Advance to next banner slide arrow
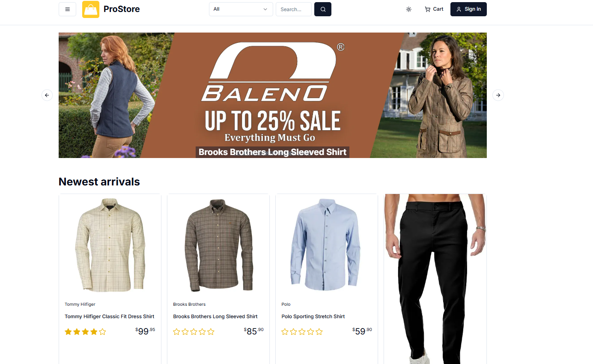Screen dimensions: 593x364 498,95
